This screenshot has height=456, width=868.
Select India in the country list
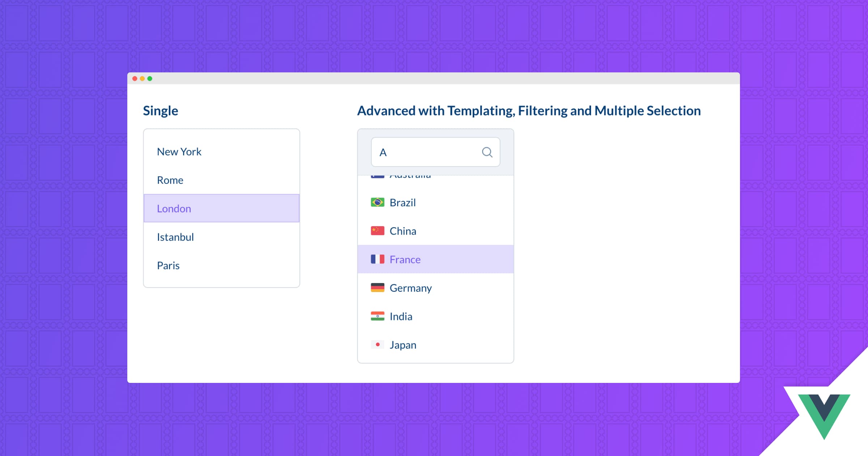[x=435, y=316]
